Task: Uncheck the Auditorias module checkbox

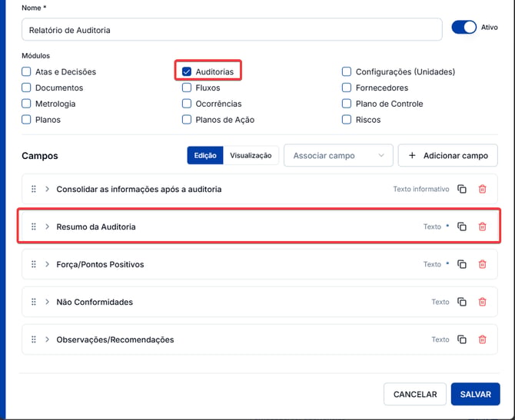Action: coord(187,71)
